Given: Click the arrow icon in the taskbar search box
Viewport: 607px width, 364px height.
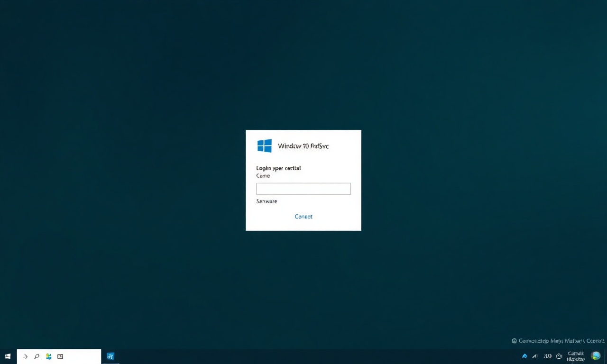Looking at the screenshot, I should point(25,356).
